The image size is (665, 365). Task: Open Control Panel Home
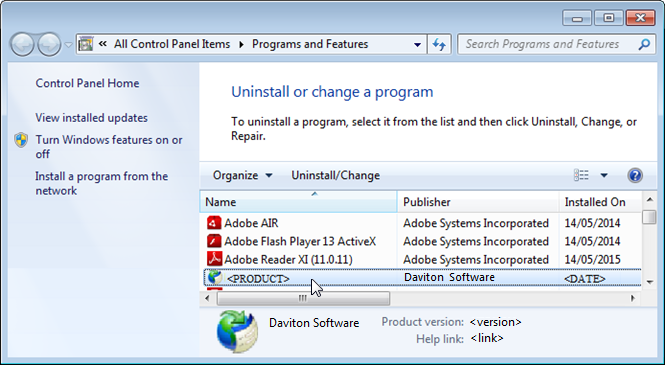point(87,83)
